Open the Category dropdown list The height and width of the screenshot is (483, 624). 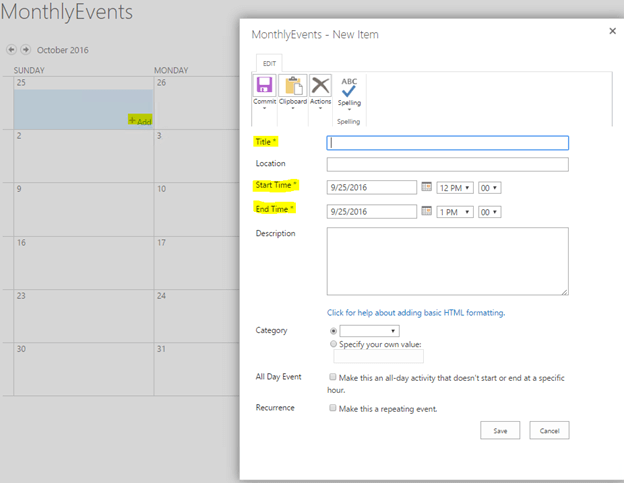tap(369, 331)
